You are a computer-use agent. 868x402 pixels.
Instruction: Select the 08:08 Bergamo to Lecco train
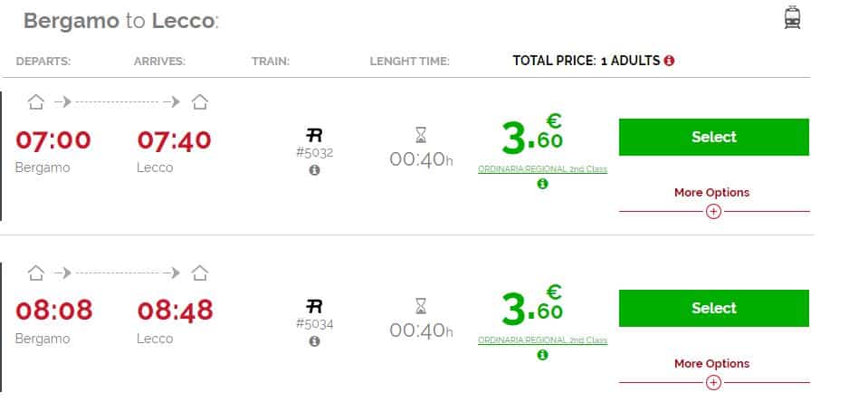point(713,308)
